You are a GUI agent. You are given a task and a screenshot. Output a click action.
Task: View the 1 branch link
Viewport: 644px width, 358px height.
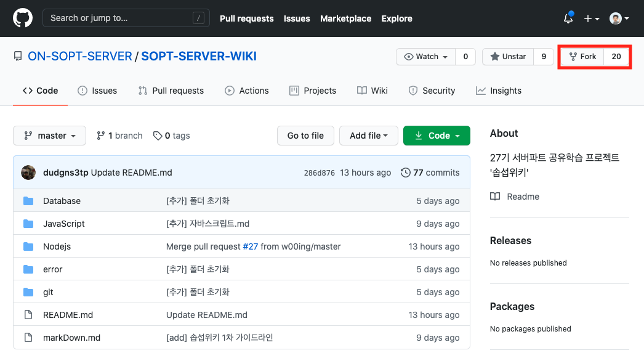(x=119, y=136)
